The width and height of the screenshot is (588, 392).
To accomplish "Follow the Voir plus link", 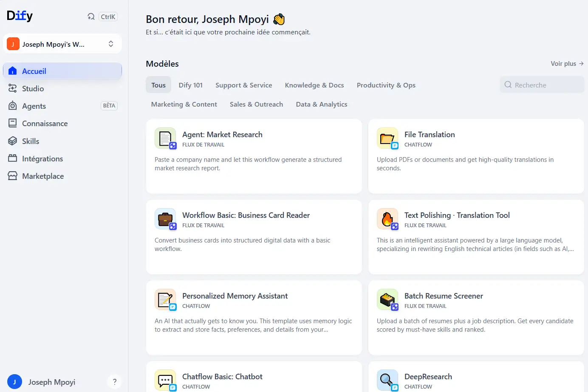I will 567,64.
